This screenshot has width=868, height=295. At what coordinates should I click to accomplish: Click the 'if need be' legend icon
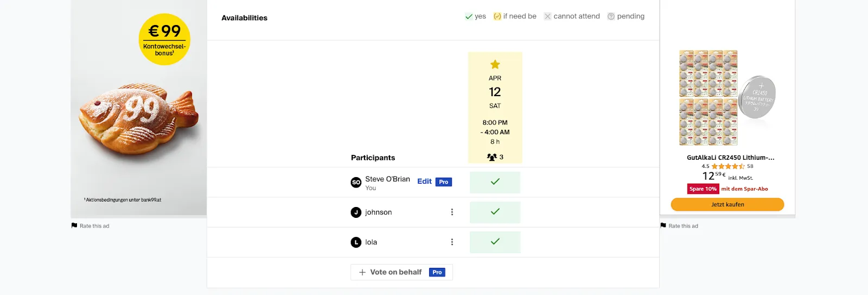coord(497,17)
